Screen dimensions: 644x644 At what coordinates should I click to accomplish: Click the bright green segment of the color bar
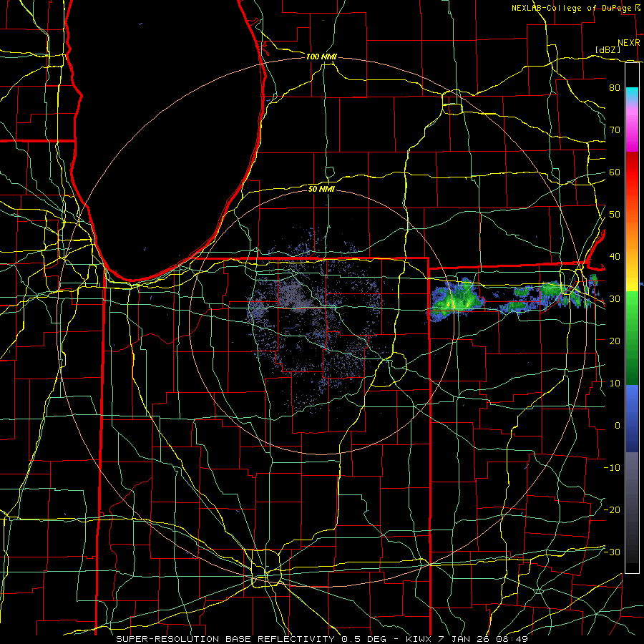pyautogui.click(x=632, y=312)
